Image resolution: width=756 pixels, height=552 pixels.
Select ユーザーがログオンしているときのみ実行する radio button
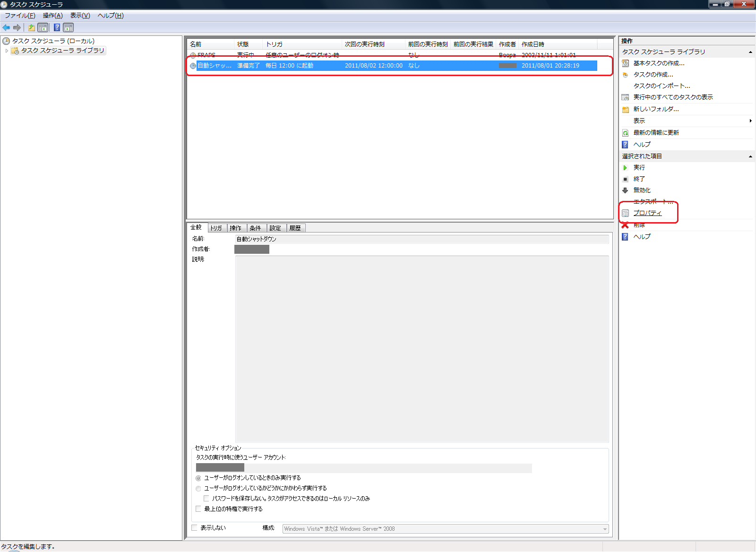198,478
